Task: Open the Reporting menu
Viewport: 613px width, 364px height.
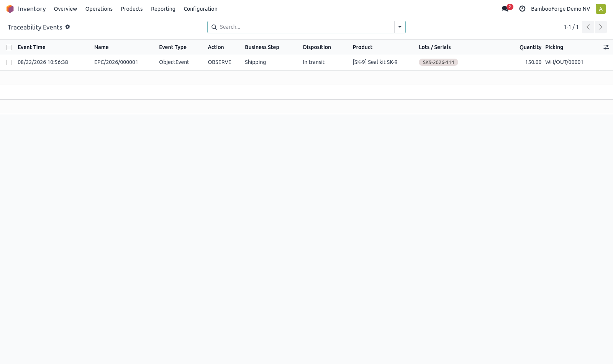Action: (163, 9)
